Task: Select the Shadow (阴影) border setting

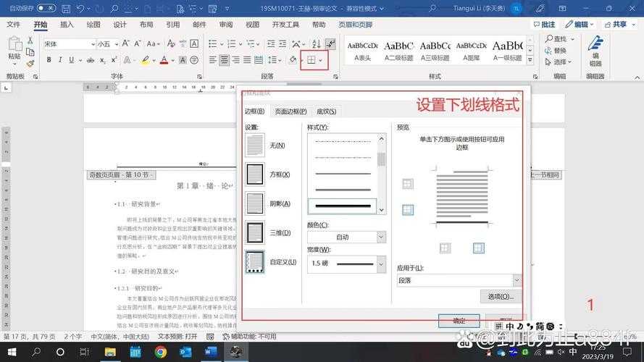Action: click(255, 203)
